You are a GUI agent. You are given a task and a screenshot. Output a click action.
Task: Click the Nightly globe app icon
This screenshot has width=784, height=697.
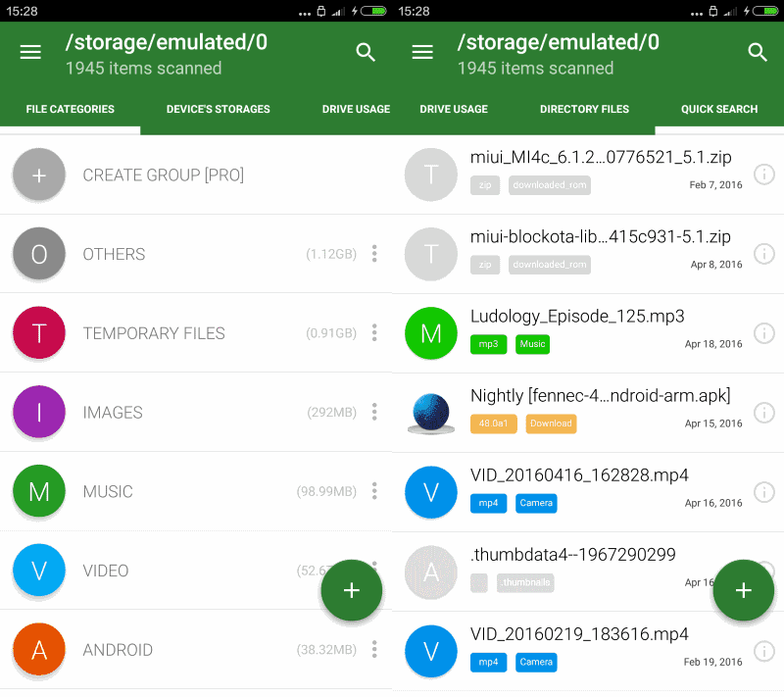pos(431,414)
